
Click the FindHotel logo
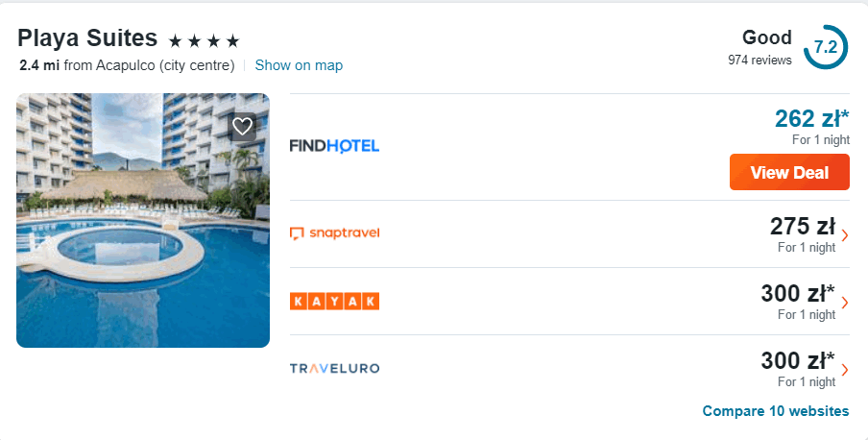point(334,146)
